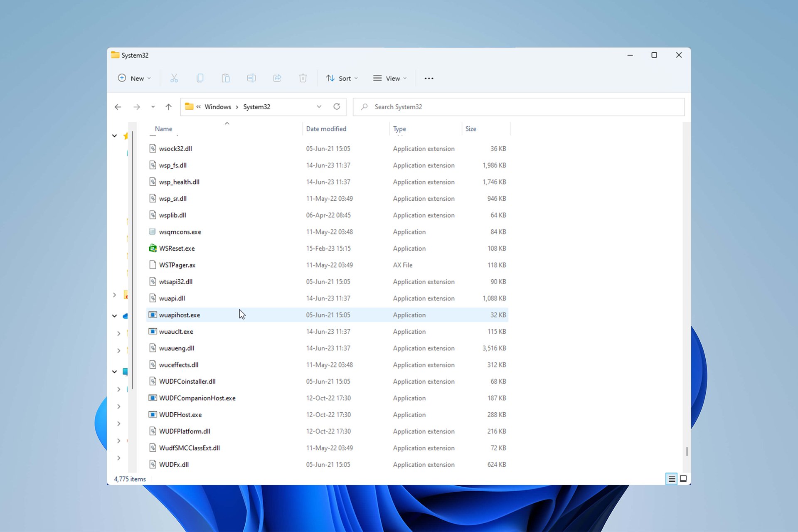This screenshot has height=532, width=798.
Task: Click the wuapihost.exe application icon
Action: (x=153, y=315)
